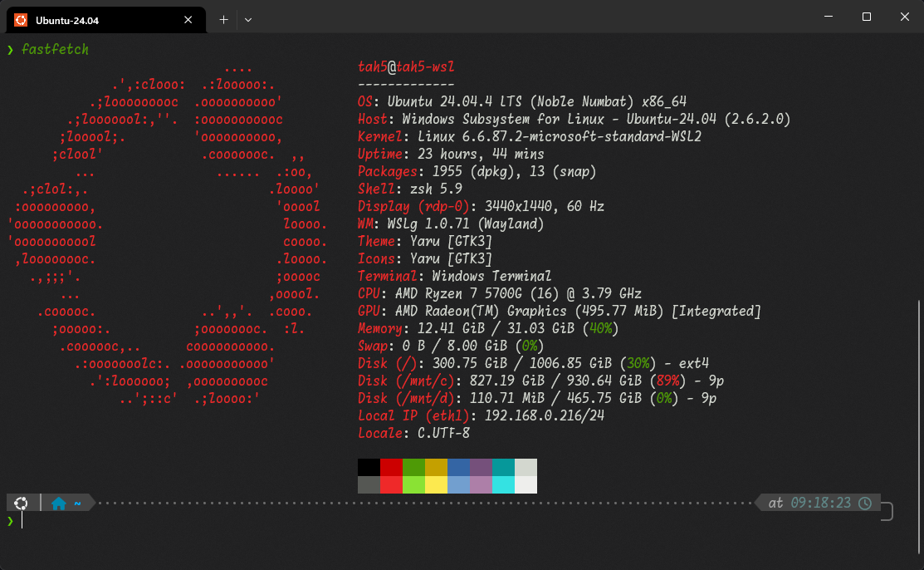Click the blue home folder icon in the prompt
The height and width of the screenshot is (570, 924).
click(x=58, y=503)
